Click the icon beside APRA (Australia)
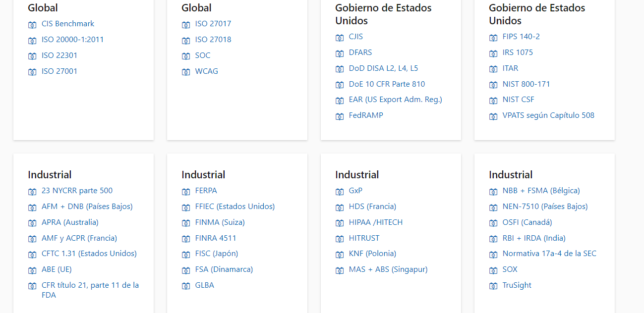The width and height of the screenshot is (644, 313). [x=32, y=223]
